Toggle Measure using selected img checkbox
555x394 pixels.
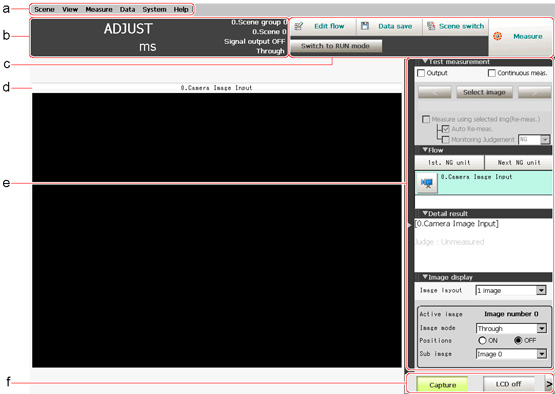(x=426, y=119)
